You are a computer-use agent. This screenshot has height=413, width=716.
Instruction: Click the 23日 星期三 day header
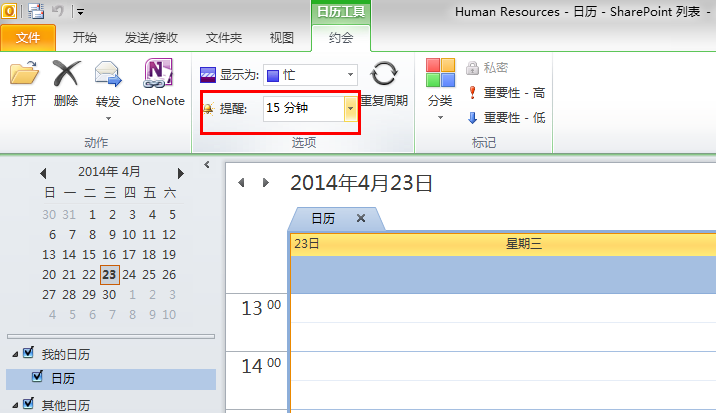(502, 244)
